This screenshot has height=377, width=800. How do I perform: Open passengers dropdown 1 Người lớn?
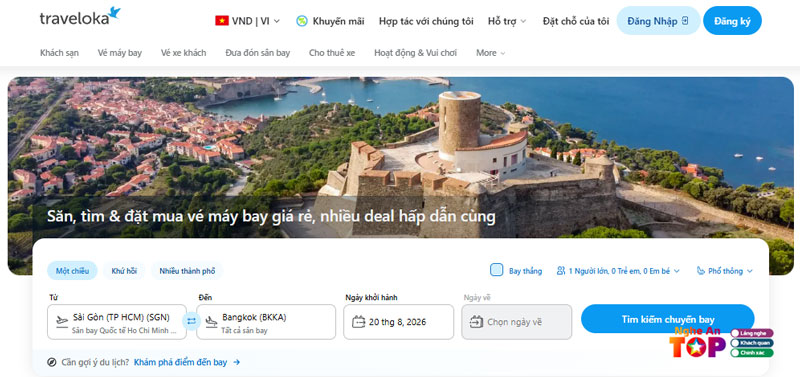[618, 271]
